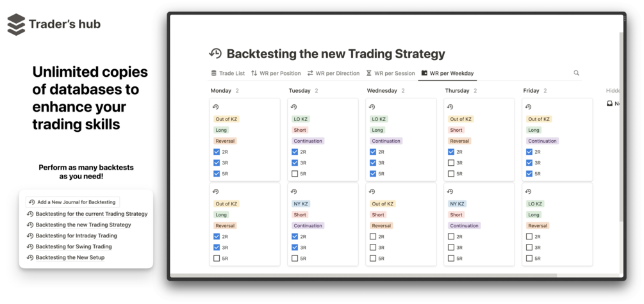
Task: Click the search magnifier icon in the database toolbar
Action: pyautogui.click(x=576, y=73)
